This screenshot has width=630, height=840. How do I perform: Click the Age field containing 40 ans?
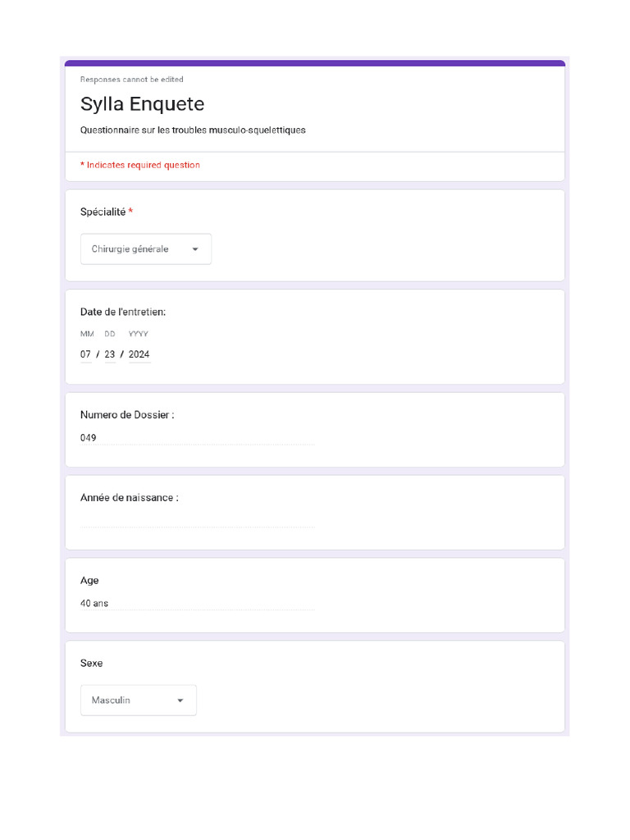point(197,604)
